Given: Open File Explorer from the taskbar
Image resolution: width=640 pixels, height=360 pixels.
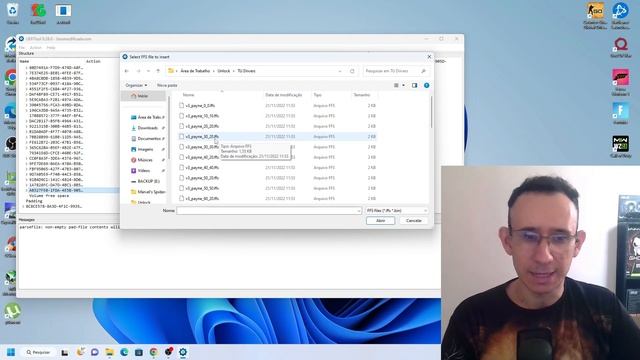Looking at the screenshot, I should (109, 352).
